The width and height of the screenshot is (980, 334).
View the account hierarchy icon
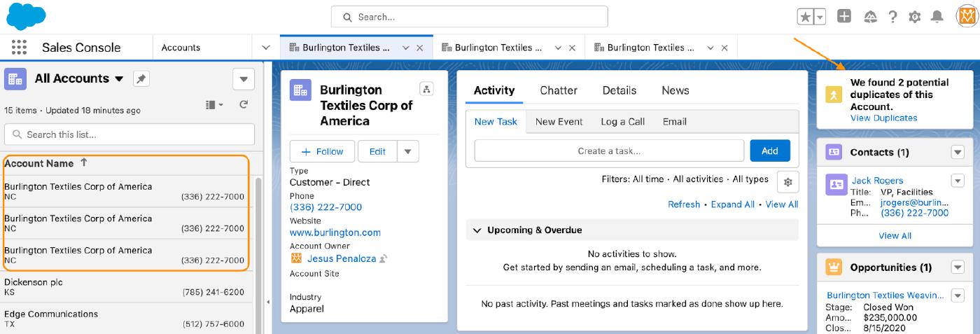[x=426, y=89]
